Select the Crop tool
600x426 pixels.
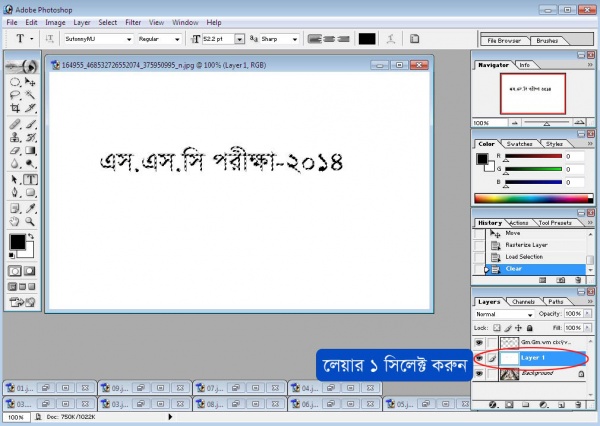(x=15, y=108)
